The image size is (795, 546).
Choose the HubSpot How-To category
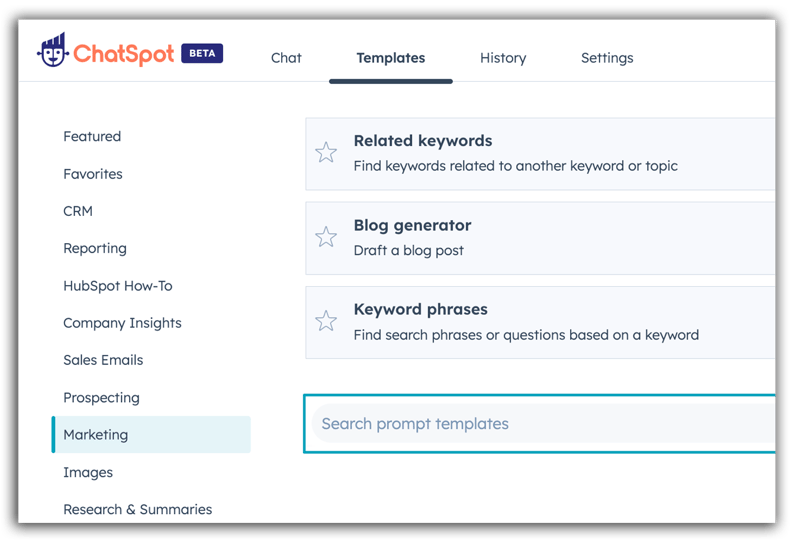pos(118,286)
